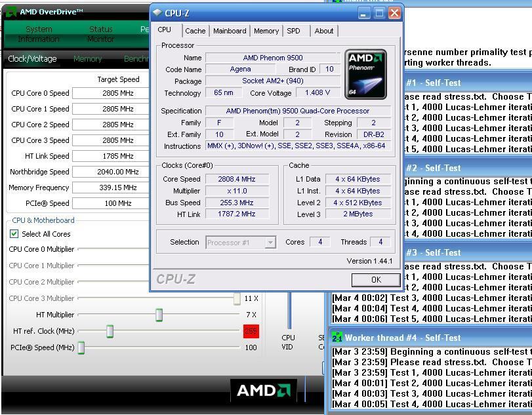Click the AMD OverDrive title bar icon
Image resolution: width=532 pixels, height=415 pixels.
11,12
